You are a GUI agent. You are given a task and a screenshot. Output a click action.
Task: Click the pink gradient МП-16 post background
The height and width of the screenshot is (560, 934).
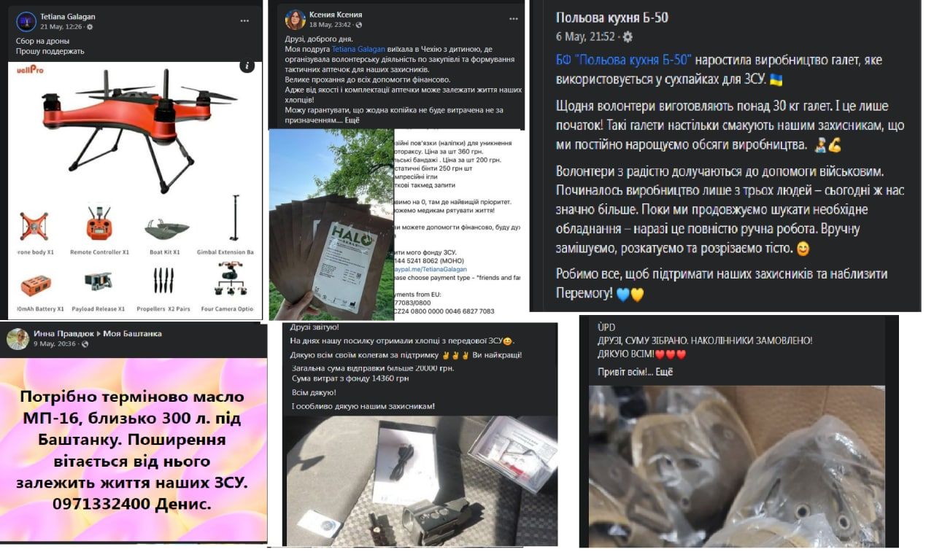(x=133, y=450)
